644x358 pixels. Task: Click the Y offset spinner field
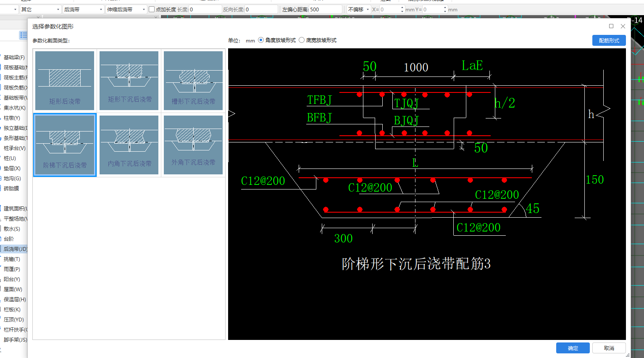[x=435, y=9]
